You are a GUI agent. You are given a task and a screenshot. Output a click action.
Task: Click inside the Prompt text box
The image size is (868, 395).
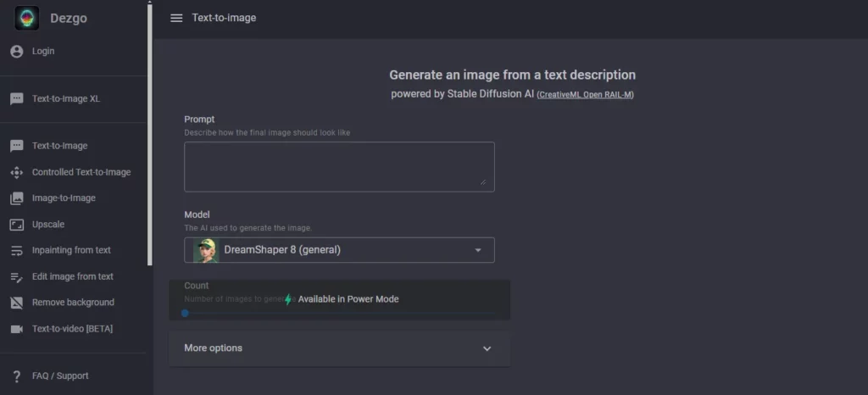click(x=339, y=167)
